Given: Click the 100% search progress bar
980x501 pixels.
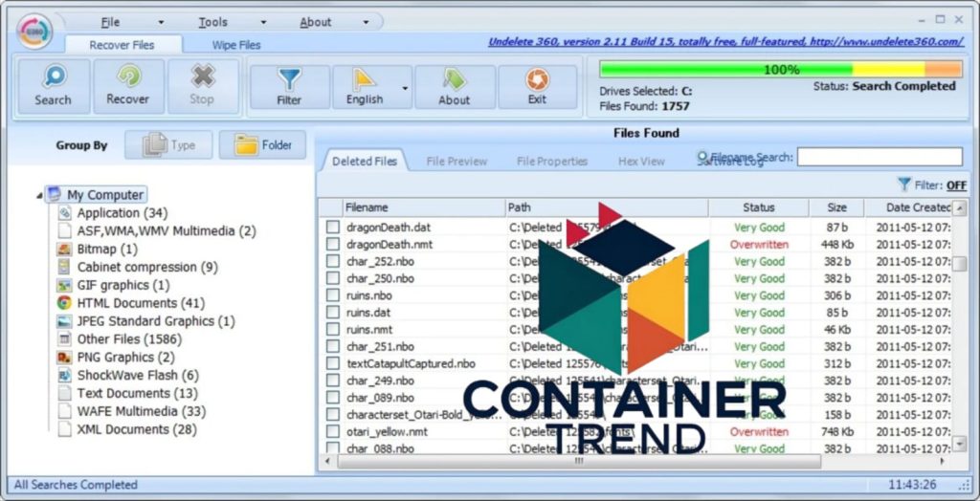Looking at the screenshot, I should 781,70.
